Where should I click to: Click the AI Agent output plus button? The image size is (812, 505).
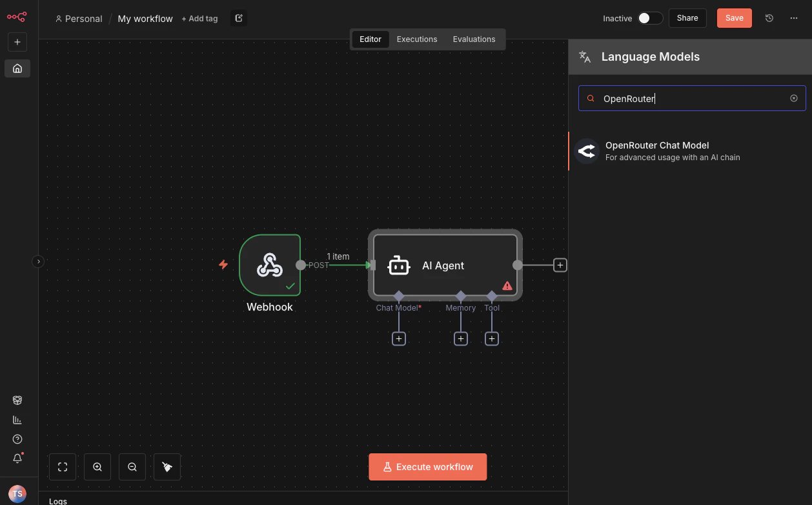(560, 265)
